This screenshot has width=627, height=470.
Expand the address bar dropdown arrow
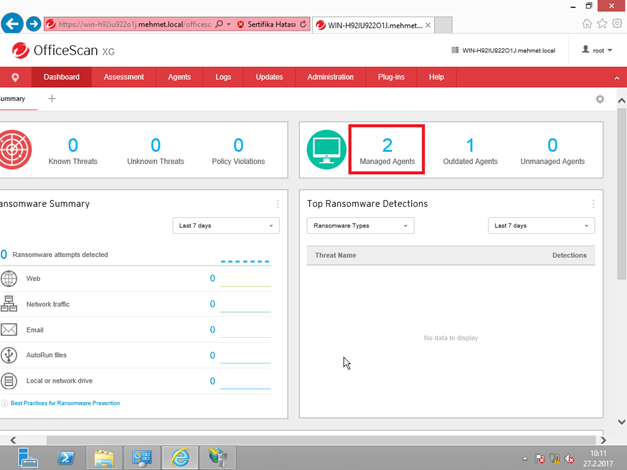229,24
